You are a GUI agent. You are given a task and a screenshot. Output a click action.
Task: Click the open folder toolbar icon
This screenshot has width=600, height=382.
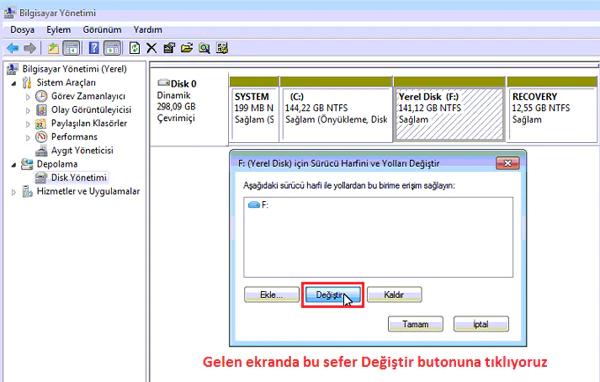[x=187, y=48]
